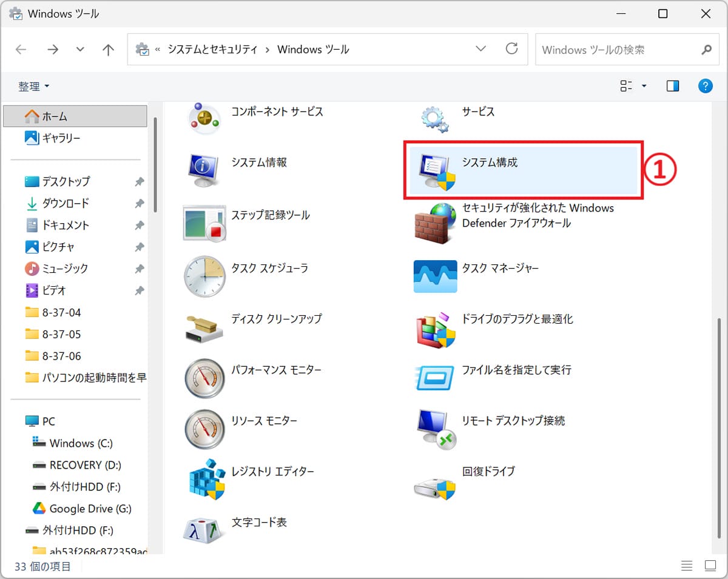This screenshot has height=579, width=728.
Task: Click Windows ツール breadcrumb segment
Action: 313,50
